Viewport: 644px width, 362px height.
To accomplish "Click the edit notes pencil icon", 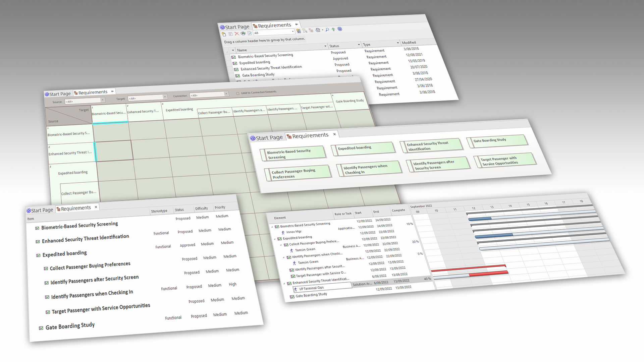I will [x=250, y=33].
